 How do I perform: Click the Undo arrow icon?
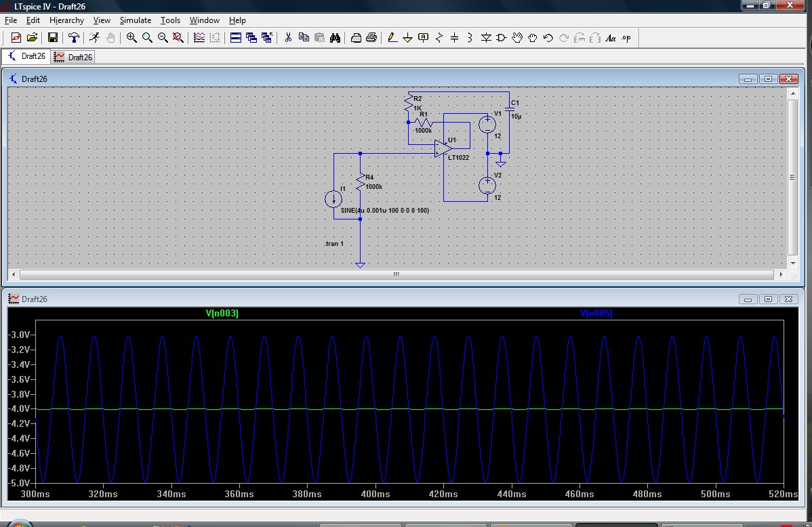548,38
